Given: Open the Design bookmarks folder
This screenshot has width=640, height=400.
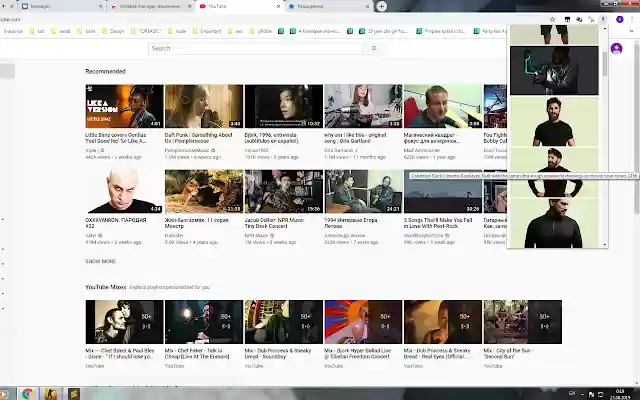Looking at the screenshot, I should tap(113, 31).
